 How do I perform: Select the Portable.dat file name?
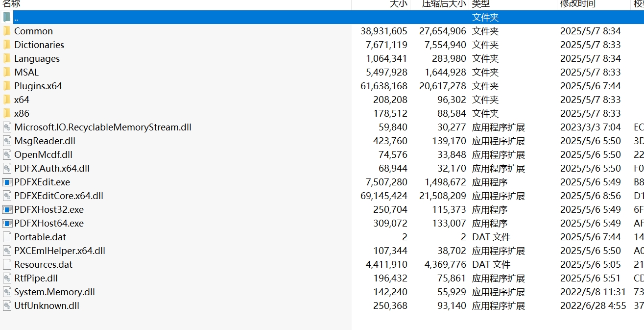click(40, 237)
